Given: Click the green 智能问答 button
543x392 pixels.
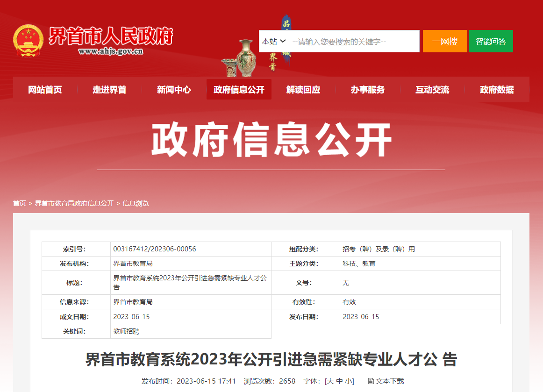Looking at the screenshot, I should [491, 41].
